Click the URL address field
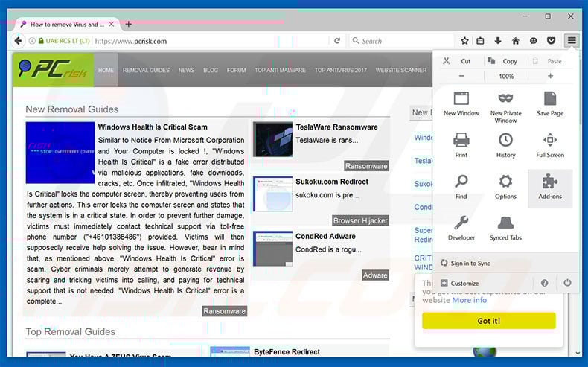 [x=210, y=41]
